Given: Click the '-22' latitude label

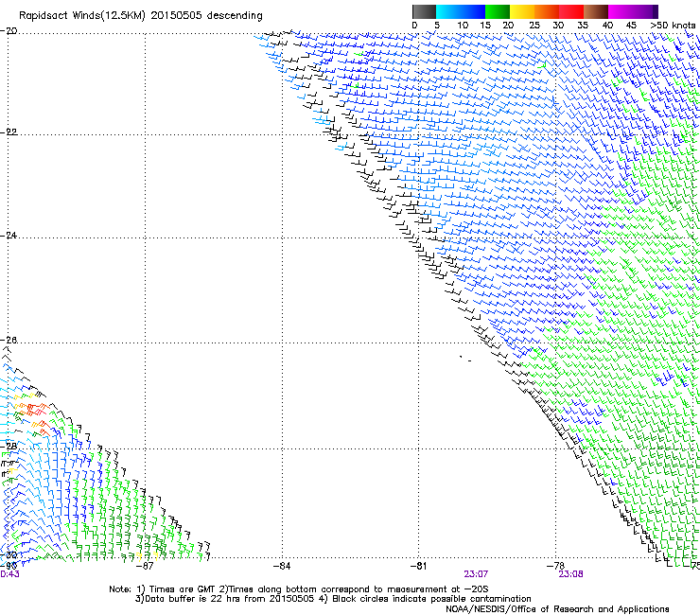Looking at the screenshot, I should click(9, 132).
